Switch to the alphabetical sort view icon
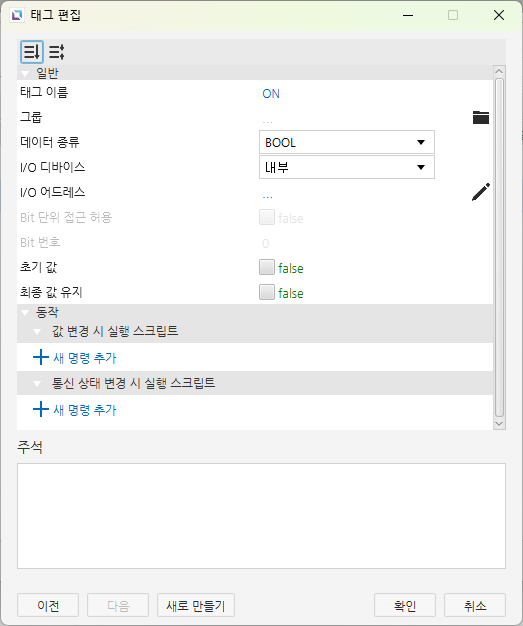 [x=57, y=52]
